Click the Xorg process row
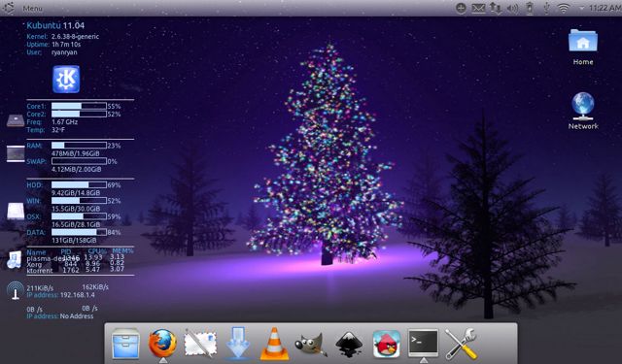This screenshot has width=622, height=364. tap(76, 264)
